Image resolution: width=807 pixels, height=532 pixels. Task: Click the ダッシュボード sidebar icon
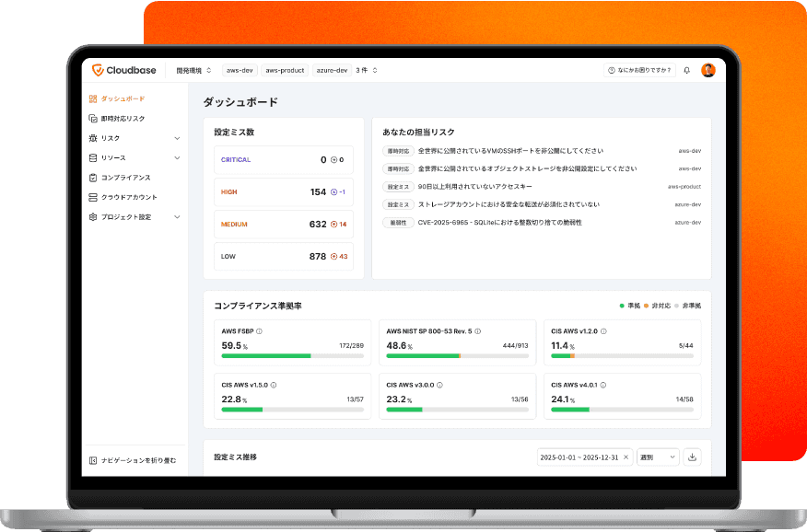coord(93,98)
